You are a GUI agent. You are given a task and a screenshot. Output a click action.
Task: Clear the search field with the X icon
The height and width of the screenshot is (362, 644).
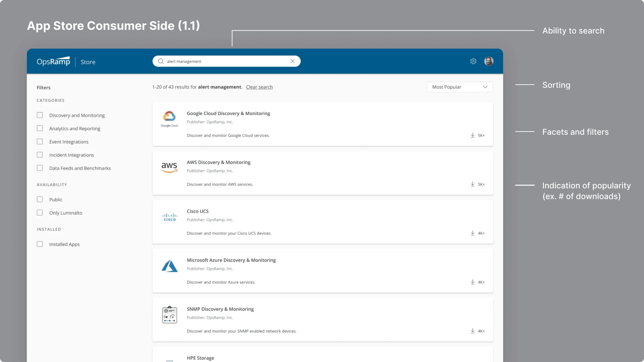pos(292,61)
